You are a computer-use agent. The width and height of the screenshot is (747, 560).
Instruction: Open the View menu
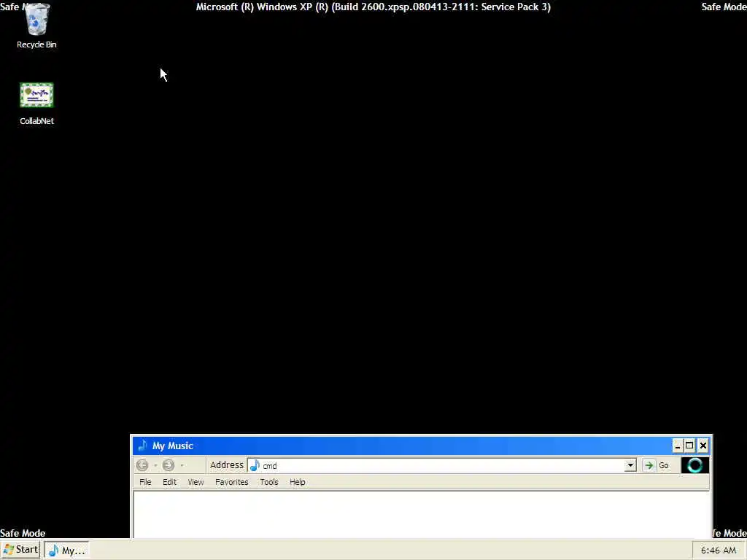pos(196,482)
